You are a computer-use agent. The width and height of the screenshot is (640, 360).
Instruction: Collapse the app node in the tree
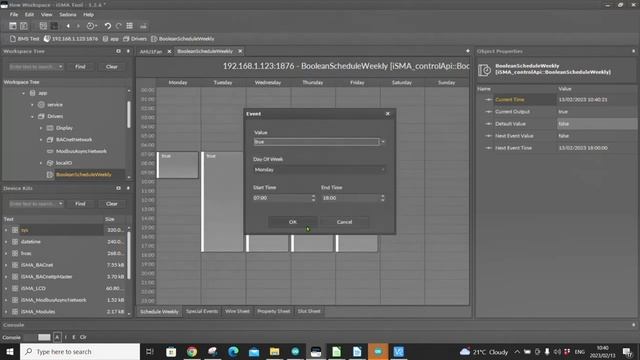[23, 93]
